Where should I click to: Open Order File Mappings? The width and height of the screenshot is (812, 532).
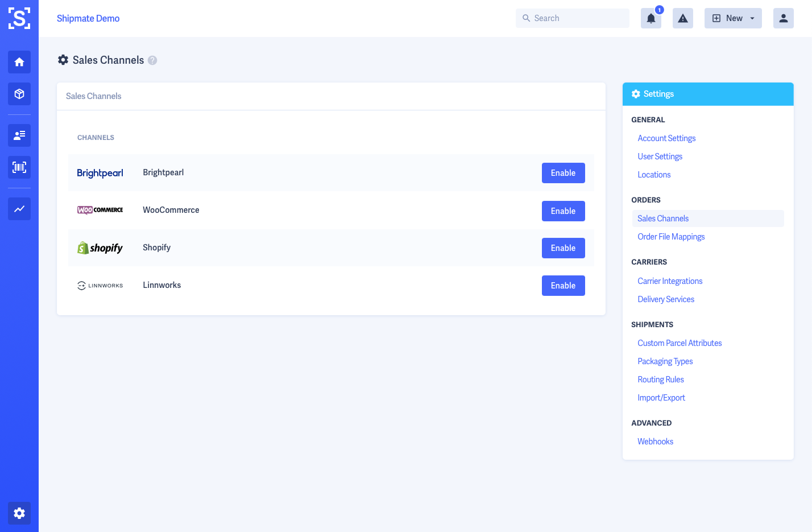(671, 237)
